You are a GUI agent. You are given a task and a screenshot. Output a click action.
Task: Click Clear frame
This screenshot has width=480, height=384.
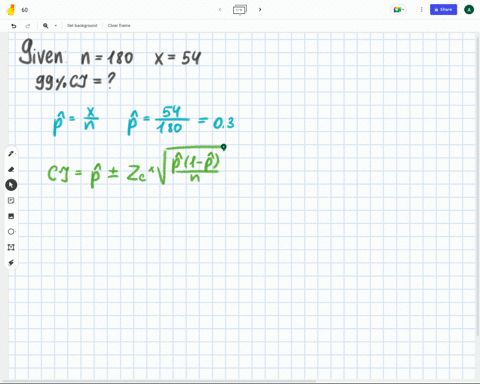point(119,26)
